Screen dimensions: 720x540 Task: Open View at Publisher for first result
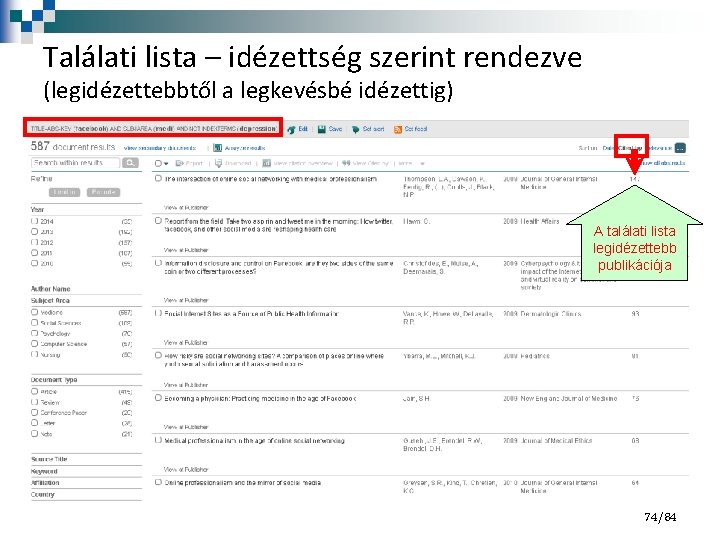pos(186,208)
